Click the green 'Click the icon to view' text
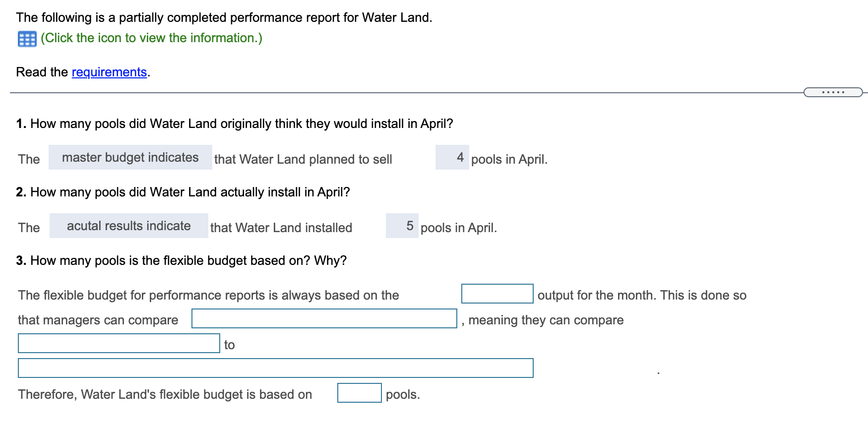The width and height of the screenshot is (868, 431). (151, 38)
